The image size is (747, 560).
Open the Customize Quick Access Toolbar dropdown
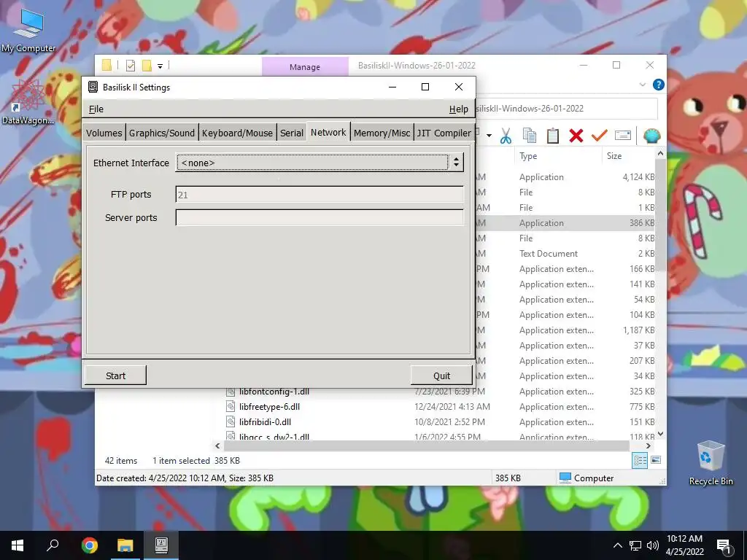pos(160,66)
